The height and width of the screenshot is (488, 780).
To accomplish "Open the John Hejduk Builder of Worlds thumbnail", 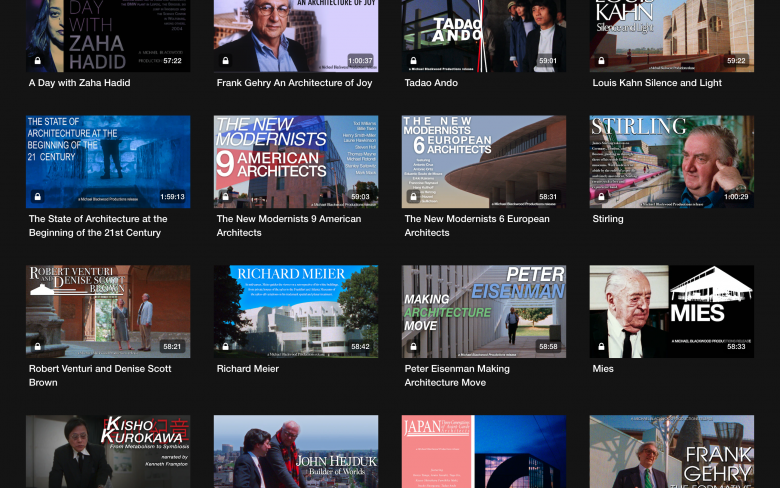I will (296, 452).
